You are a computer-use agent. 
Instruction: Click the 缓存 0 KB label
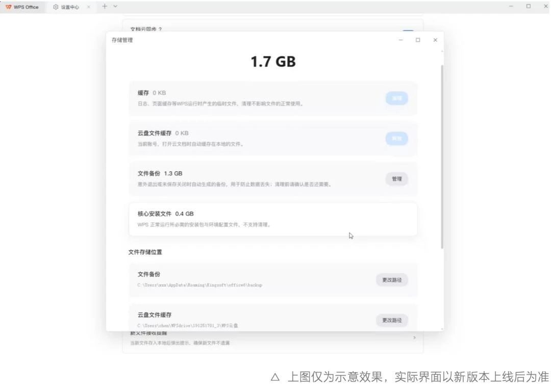[152, 93]
